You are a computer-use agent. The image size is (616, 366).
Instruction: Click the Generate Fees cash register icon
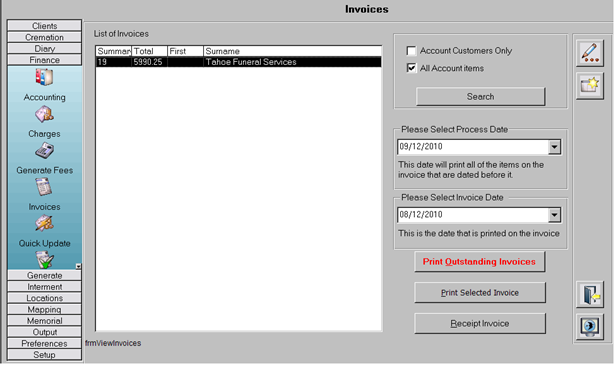coord(44,151)
